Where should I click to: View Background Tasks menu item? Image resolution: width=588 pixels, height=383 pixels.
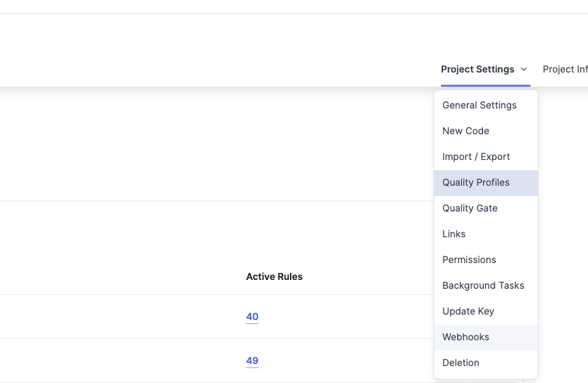click(x=486, y=285)
